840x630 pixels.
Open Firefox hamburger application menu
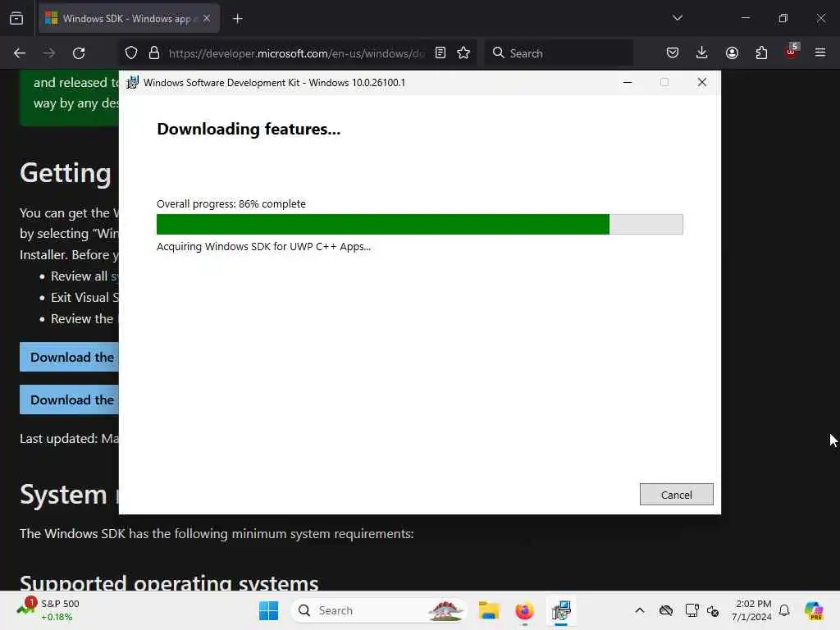pos(820,53)
